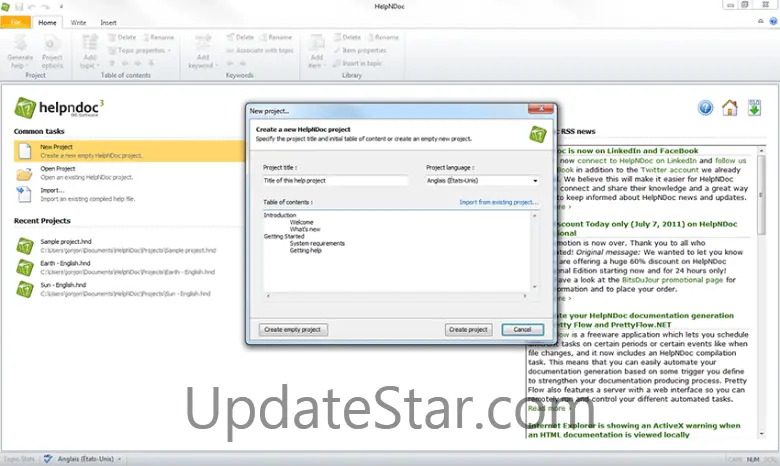Click the Sun - English.hnd file icon

coord(24,289)
